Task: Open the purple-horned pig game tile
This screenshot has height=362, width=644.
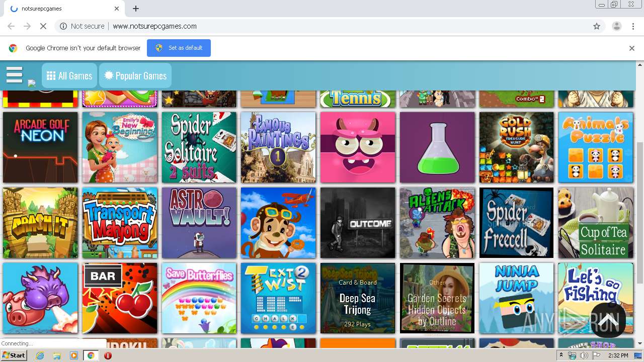Action: (40, 298)
